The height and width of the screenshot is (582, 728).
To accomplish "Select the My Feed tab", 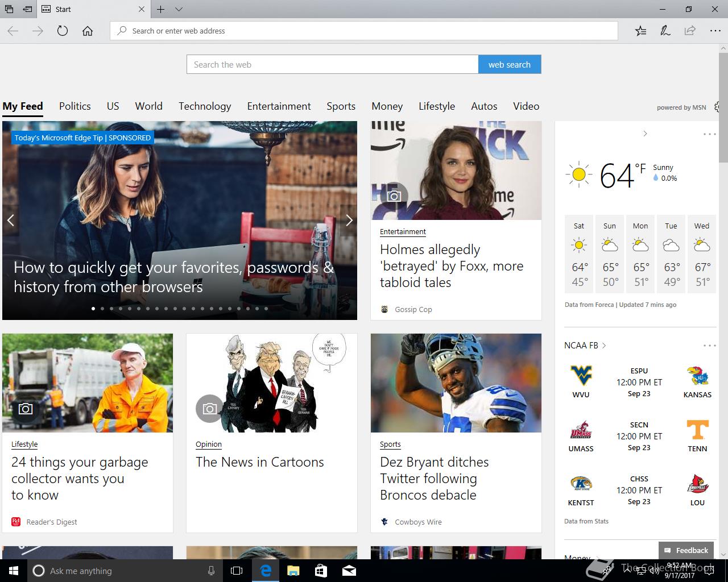I will (x=23, y=106).
